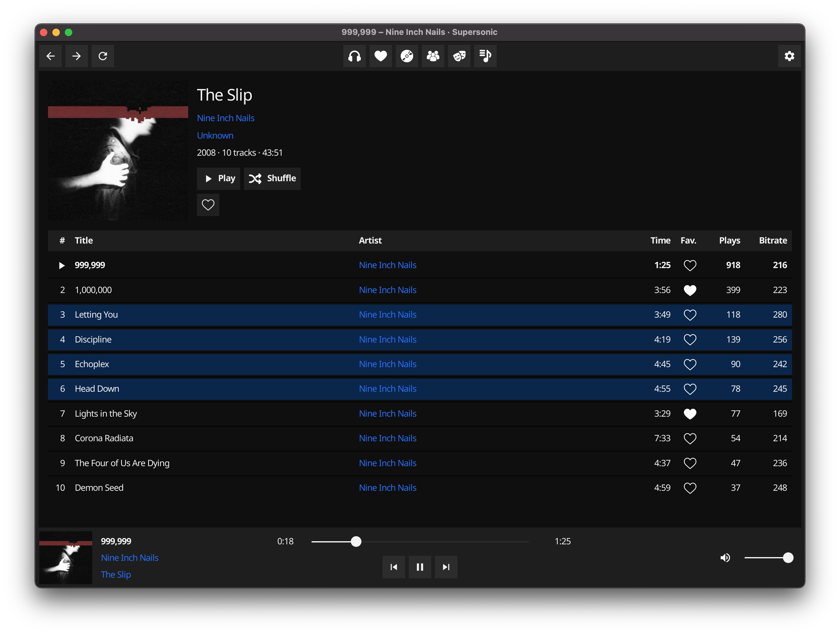
Task: Sort tracks by Bitrate column header
Action: 773,241
